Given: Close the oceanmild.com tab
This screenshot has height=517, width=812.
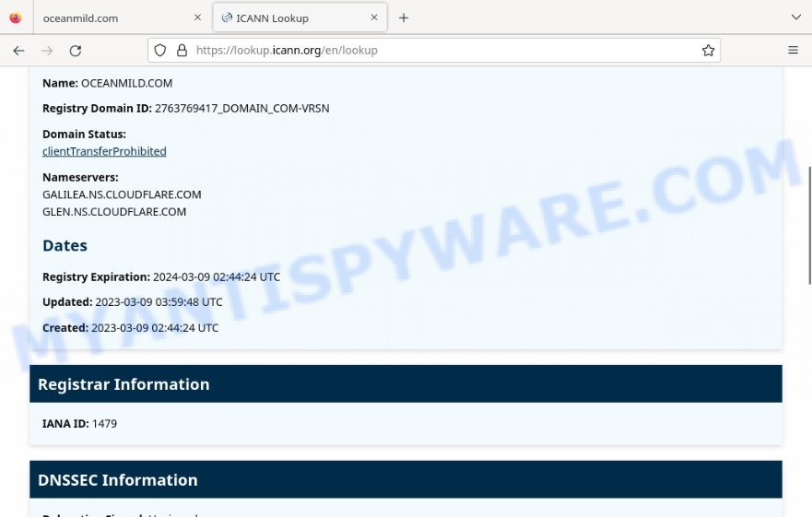Looking at the screenshot, I should tap(197, 18).
